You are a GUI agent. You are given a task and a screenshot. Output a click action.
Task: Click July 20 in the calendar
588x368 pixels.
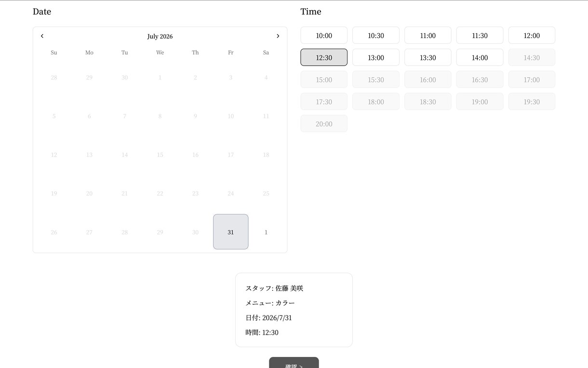tap(89, 193)
